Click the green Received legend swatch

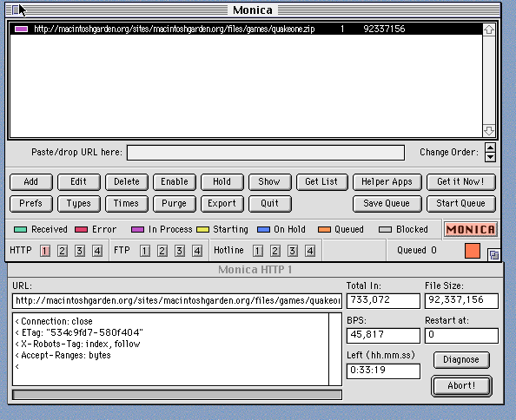[20, 229]
